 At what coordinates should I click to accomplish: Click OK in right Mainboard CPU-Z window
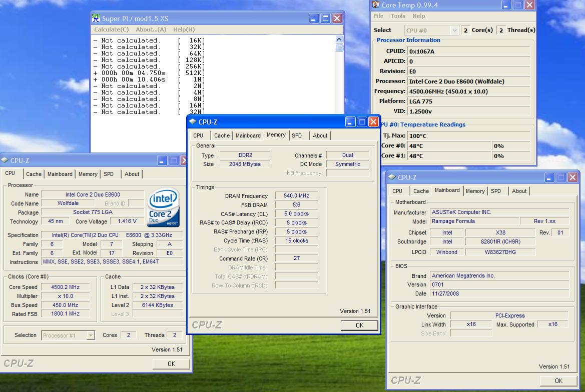click(x=558, y=381)
